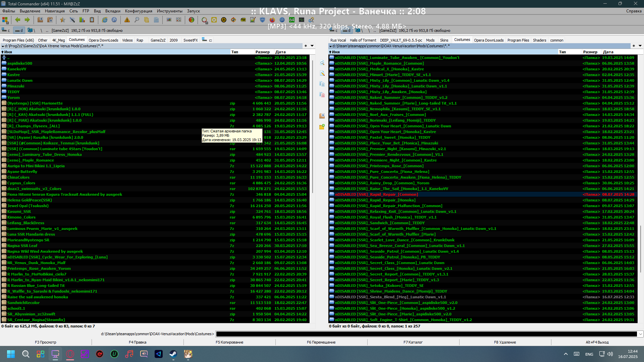The image size is (644, 362).
Task: Open the Инструменты menu
Action: 170,11
